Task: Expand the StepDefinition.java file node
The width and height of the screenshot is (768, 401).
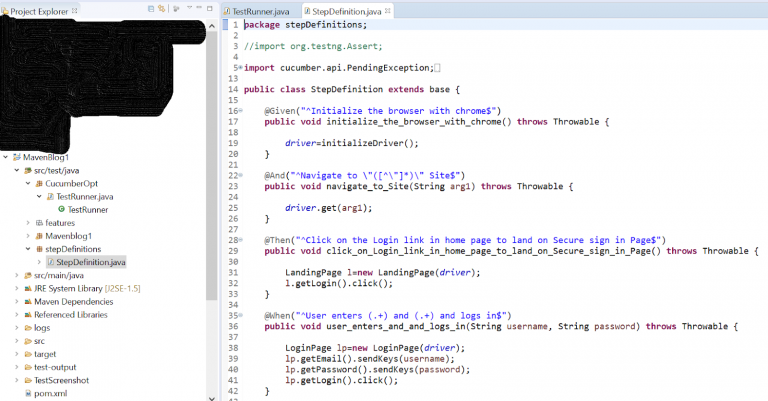Action: coord(39,262)
